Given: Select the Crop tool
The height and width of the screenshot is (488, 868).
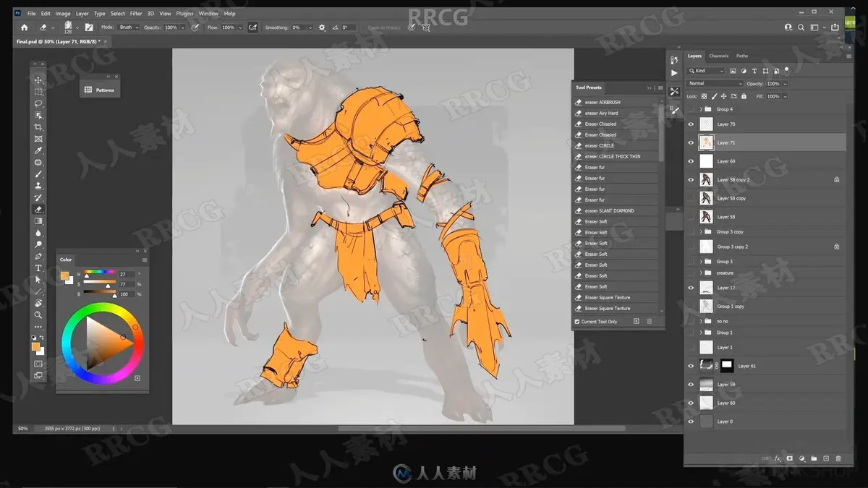Looking at the screenshot, I should point(38,127).
